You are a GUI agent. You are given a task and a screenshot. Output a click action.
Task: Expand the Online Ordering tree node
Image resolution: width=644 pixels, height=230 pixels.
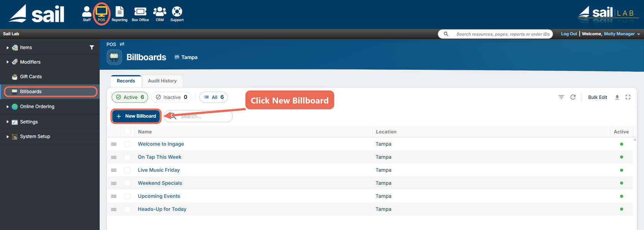[7, 107]
